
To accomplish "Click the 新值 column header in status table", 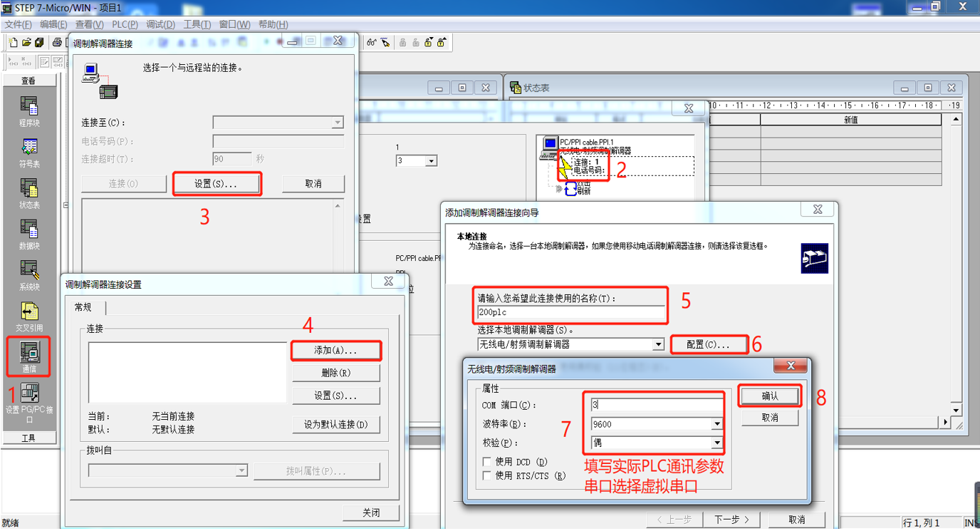I will 851,120.
